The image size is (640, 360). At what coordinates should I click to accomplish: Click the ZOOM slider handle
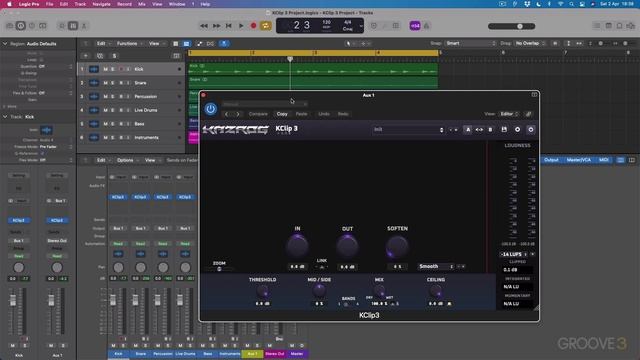coord(219,269)
